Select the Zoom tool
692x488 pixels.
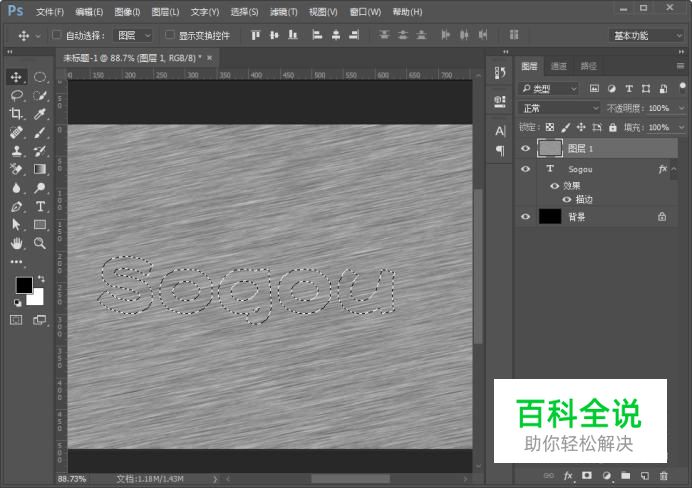tap(40, 243)
